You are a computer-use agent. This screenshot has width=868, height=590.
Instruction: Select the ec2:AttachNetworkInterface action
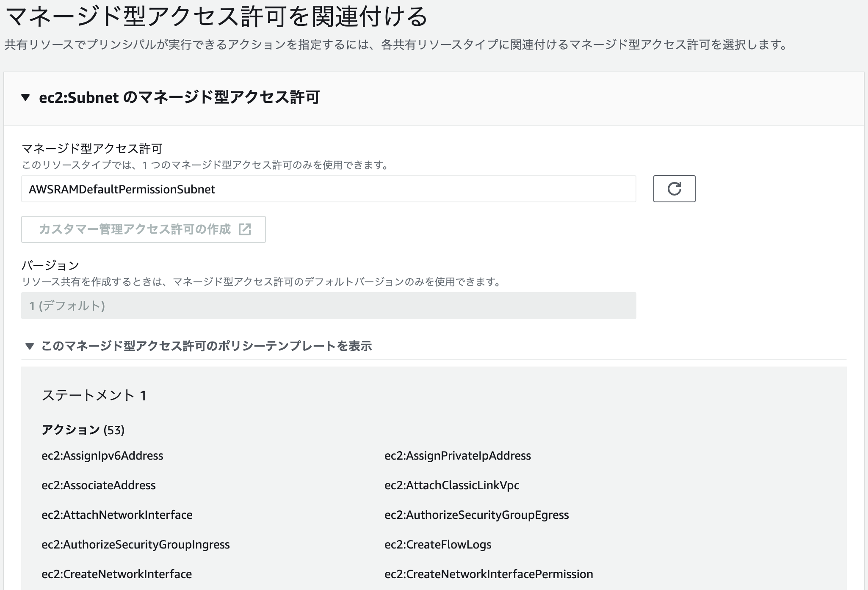click(117, 515)
